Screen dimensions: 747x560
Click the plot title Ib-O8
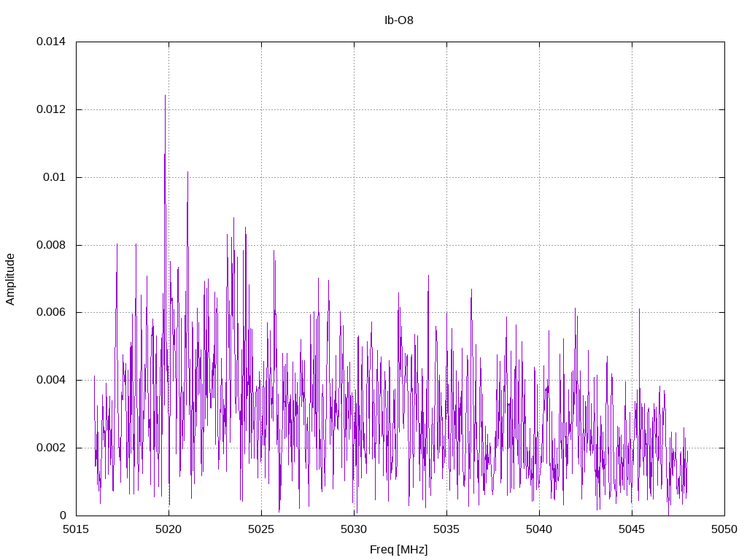point(399,20)
